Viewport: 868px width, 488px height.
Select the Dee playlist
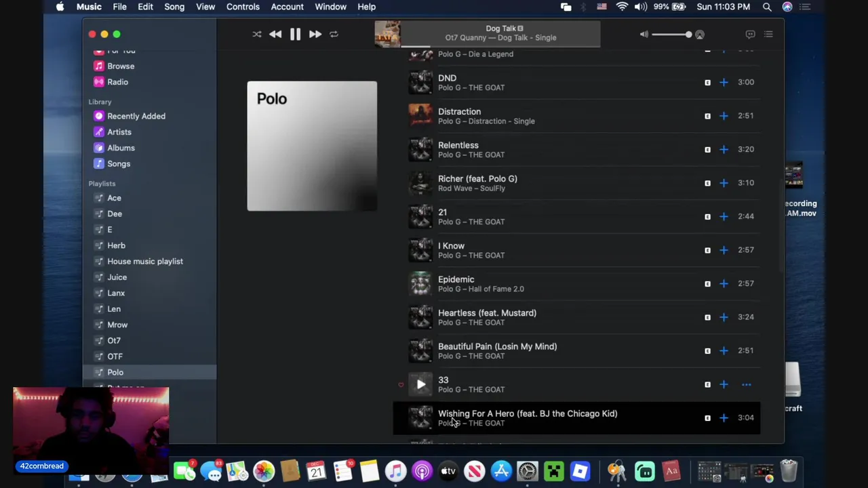[x=115, y=213]
